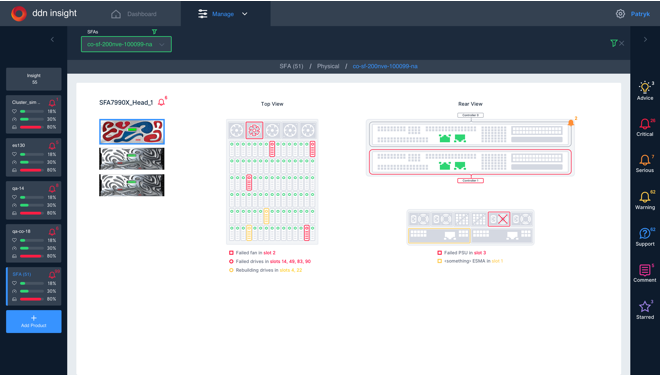Image resolution: width=660 pixels, height=375 pixels.
Task: Expand the right panel arrow
Action: 645,40
